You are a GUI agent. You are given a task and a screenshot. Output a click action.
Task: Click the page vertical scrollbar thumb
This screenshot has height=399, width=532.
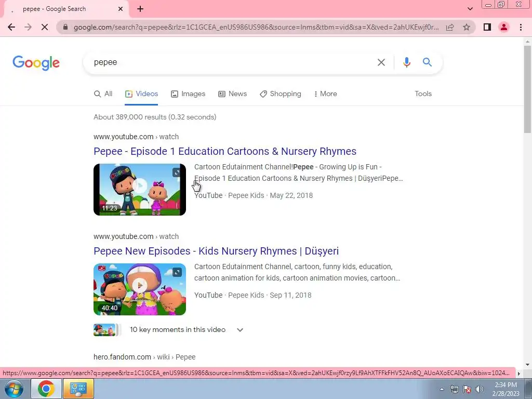coord(528,89)
